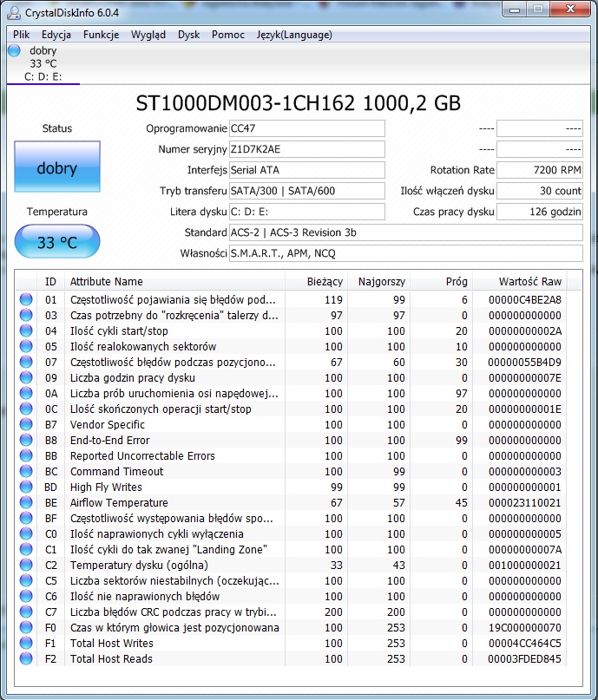Select 'Ilość realokowanych sektorów' attribute text
This screenshot has width=598, height=700.
[x=143, y=346]
